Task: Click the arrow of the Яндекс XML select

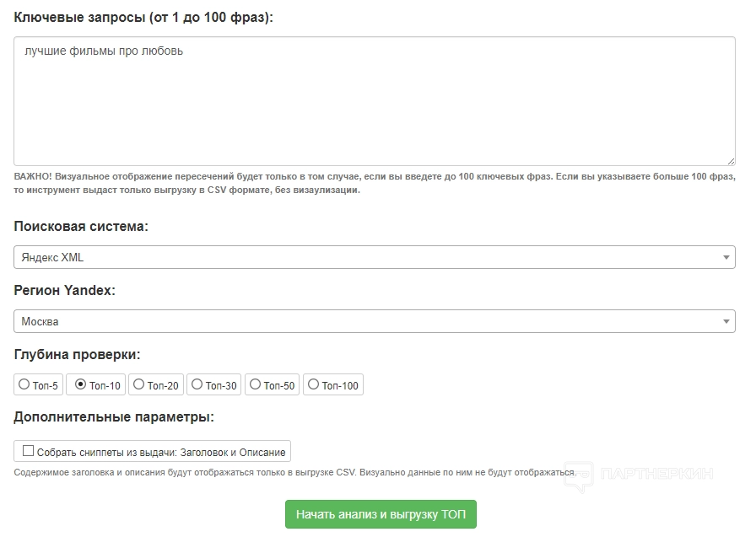Action: pos(726,257)
